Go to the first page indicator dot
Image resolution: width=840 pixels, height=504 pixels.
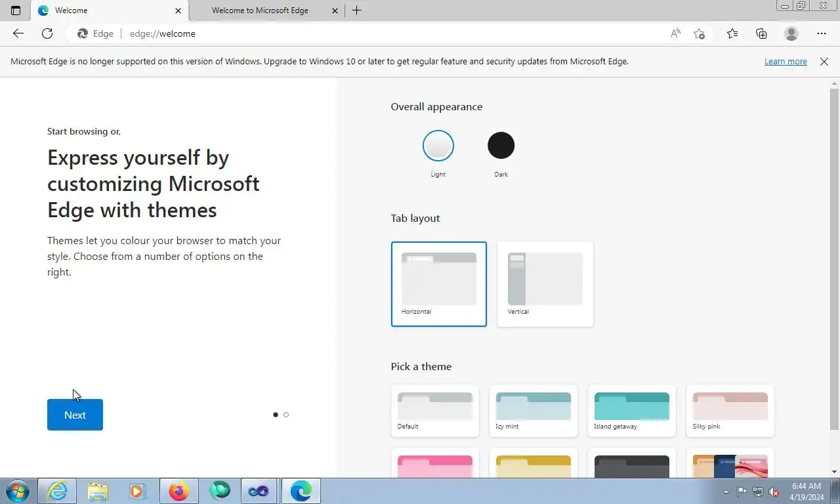[x=276, y=415]
